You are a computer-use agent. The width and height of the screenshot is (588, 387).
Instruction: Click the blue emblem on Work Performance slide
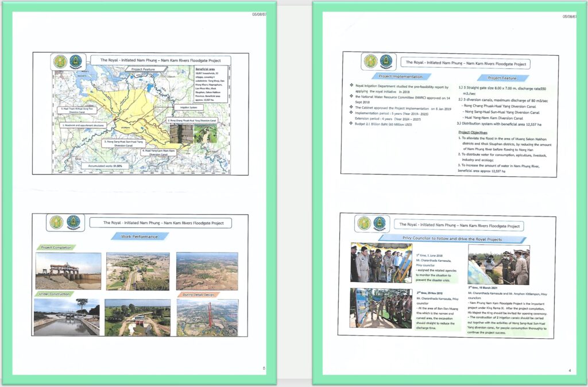(x=73, y=222)
